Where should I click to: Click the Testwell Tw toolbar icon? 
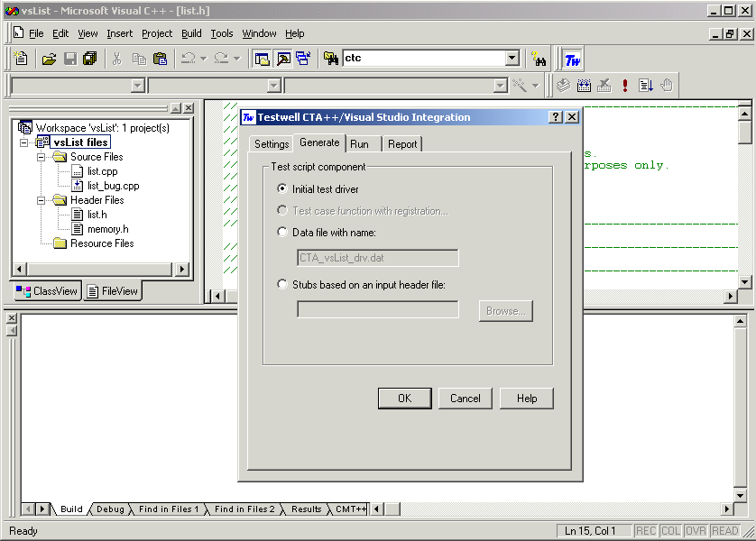pyautogui.click(x=572, y=59)
